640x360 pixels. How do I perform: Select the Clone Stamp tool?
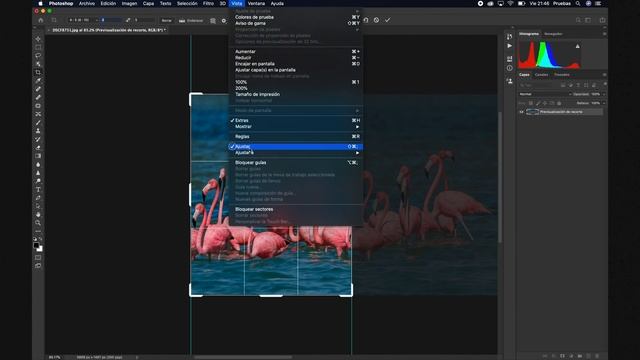pyautogui.click(x=38, y=131)
